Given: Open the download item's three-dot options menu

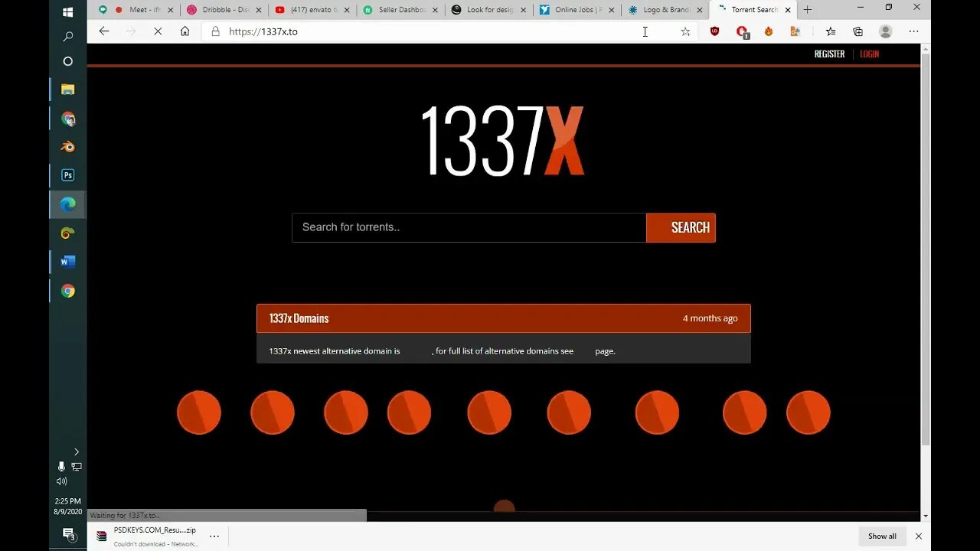Looking at the screenshot, I should (214, 536).
